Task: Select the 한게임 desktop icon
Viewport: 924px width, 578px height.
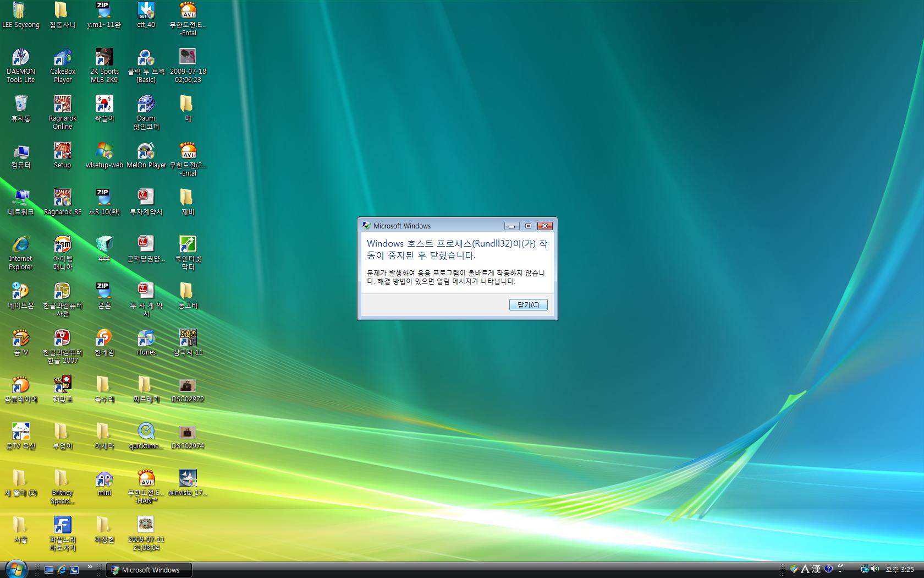Action: point(105,342)
